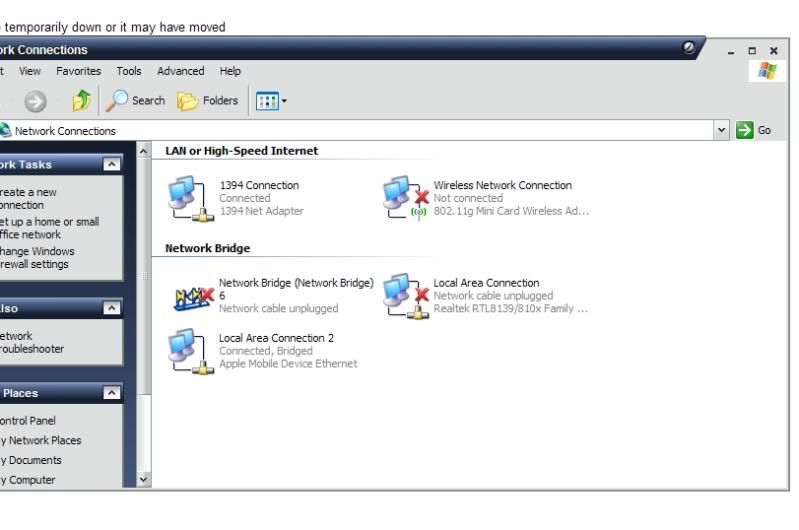Screen dimensions: 799x530
Task: Select the 1394 Connection icon
Action: click(191, 199)
